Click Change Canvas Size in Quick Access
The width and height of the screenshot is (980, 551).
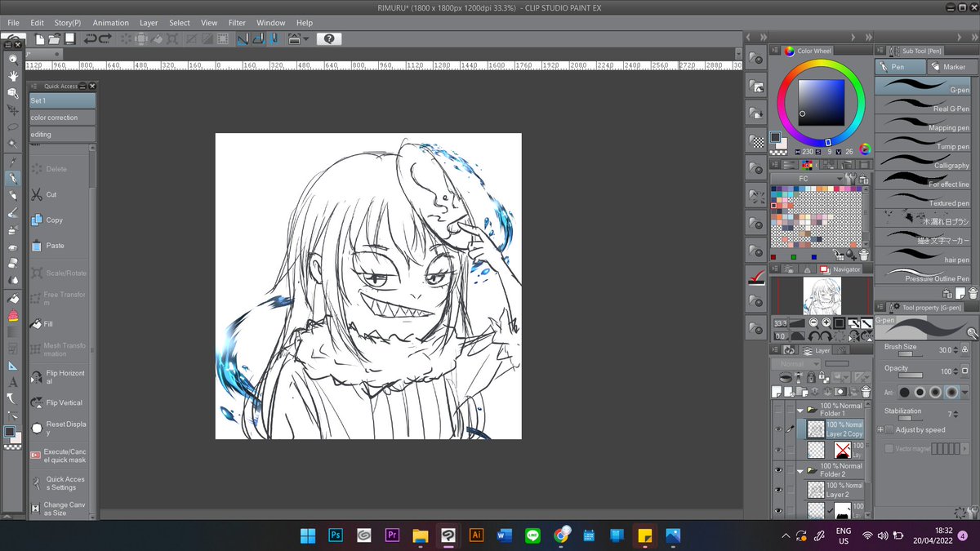point(58,509)
